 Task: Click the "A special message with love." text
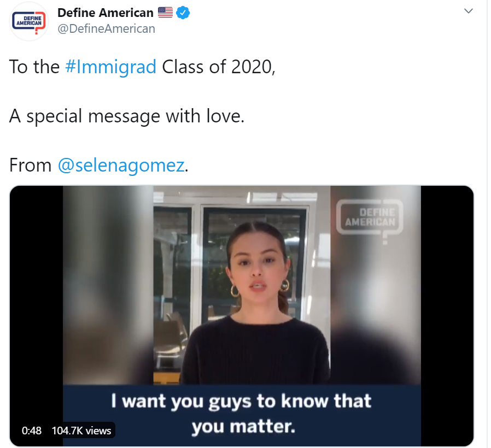tap(127, 116)
